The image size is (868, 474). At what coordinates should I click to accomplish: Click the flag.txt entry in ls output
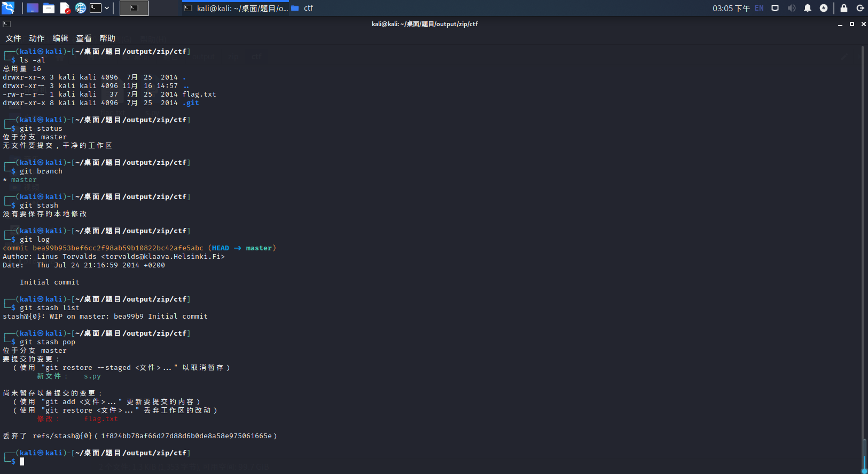199,94
